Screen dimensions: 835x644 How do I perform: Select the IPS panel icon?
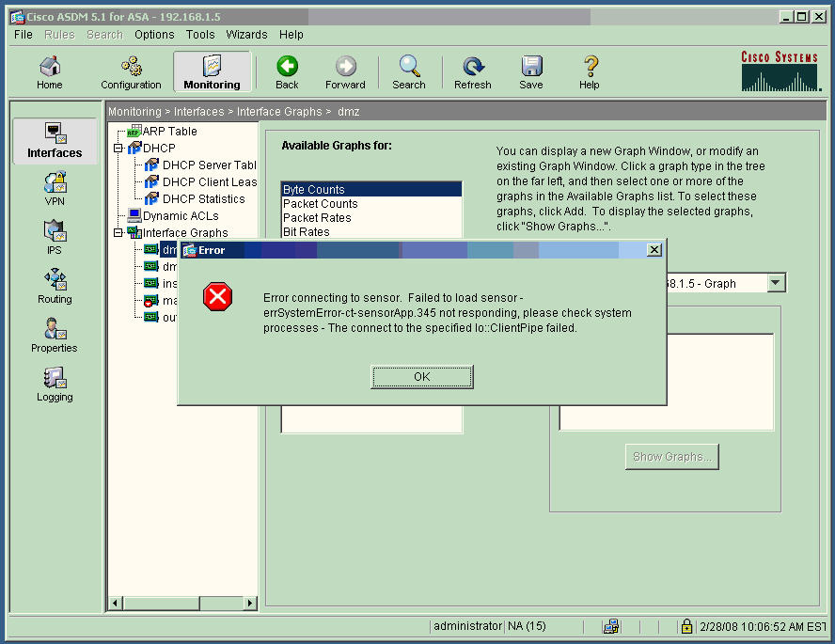pos(54,235)
